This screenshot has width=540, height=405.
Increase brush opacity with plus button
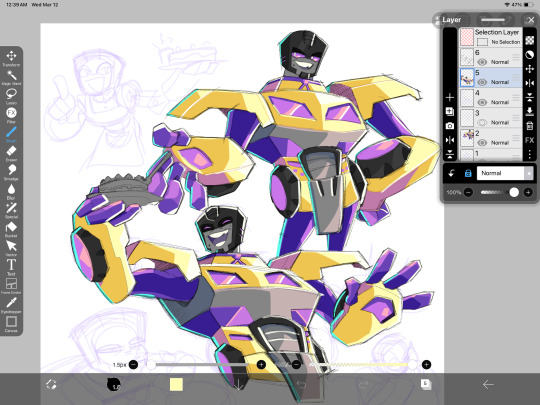pos(426,364)
